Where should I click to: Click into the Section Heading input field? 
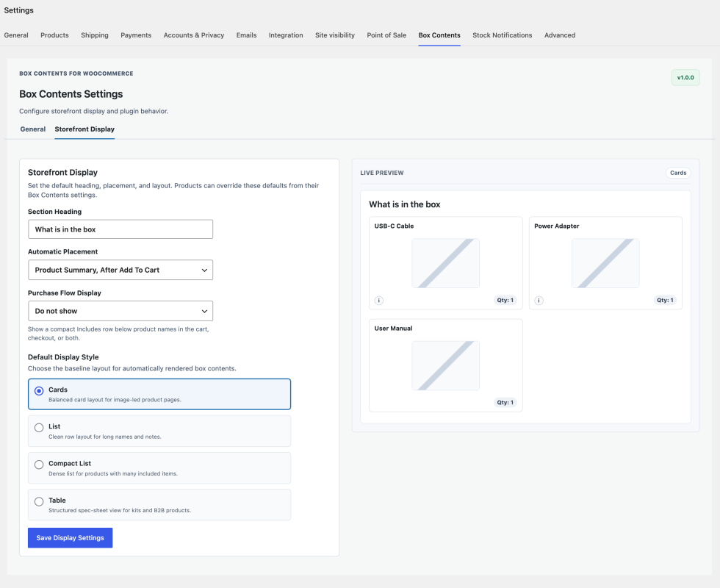click(120, 229)
